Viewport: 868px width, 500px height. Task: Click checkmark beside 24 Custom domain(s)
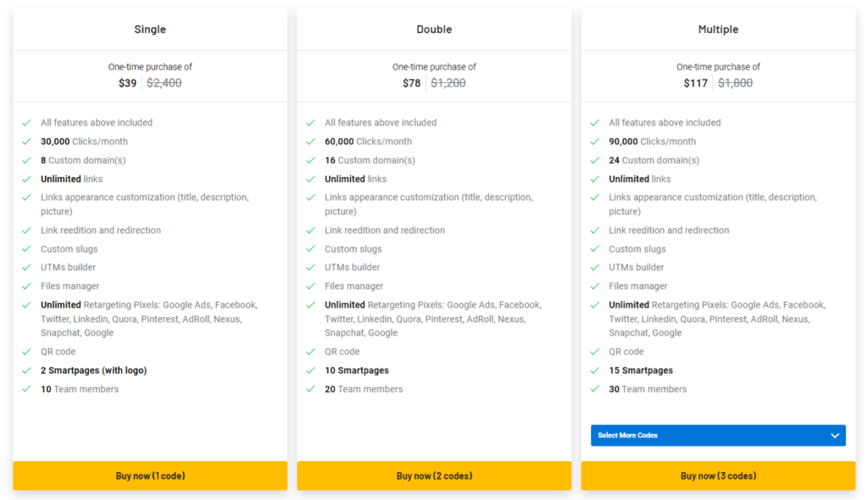click(x=595, y=160)
